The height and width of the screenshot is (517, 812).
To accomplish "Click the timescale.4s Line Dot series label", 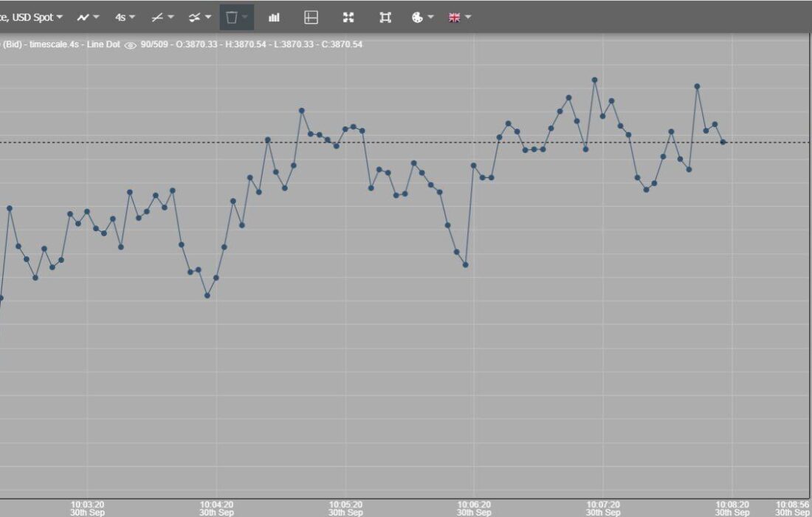I will [74, 44].
